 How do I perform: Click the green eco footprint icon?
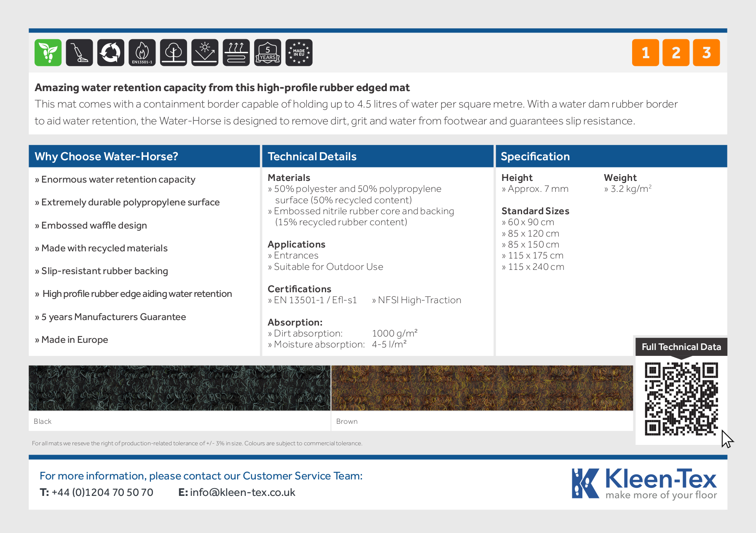pos(48,53)
